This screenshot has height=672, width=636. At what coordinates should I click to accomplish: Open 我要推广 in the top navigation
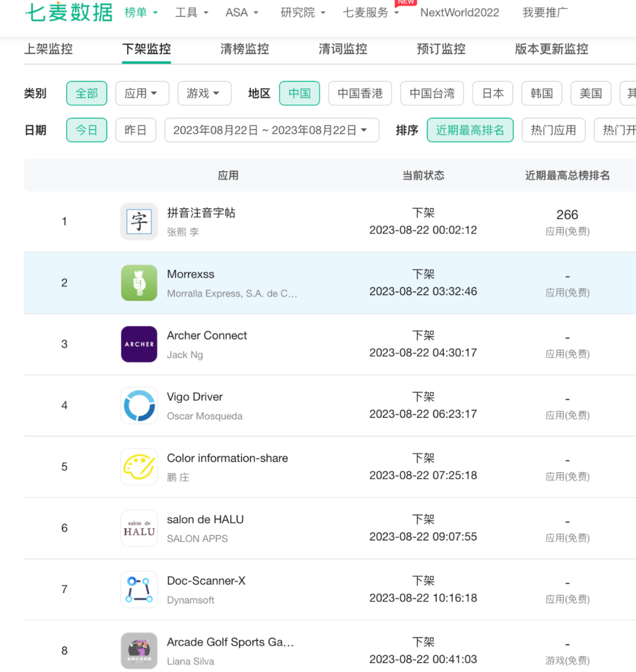coord(545,12)
